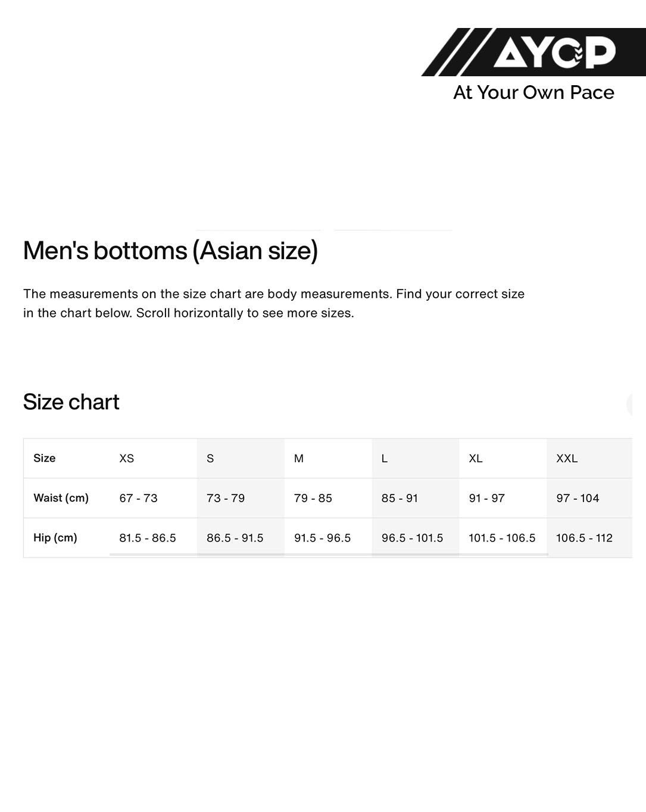Click the hip value '106.5 - 112'
The width and height of the screenshot is (646, 812).
click(x=584, y=538)
